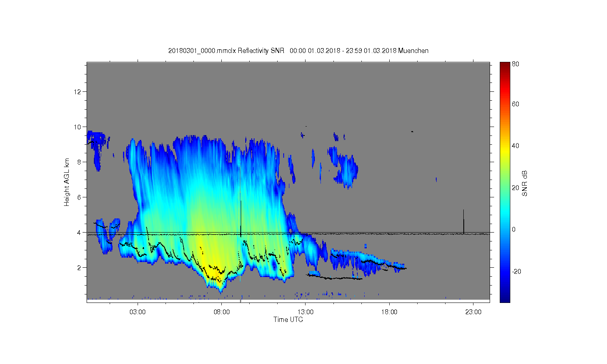607x364 pixels.
Task: Click the "Height AGL km" axis label
Action: (67, 182)
